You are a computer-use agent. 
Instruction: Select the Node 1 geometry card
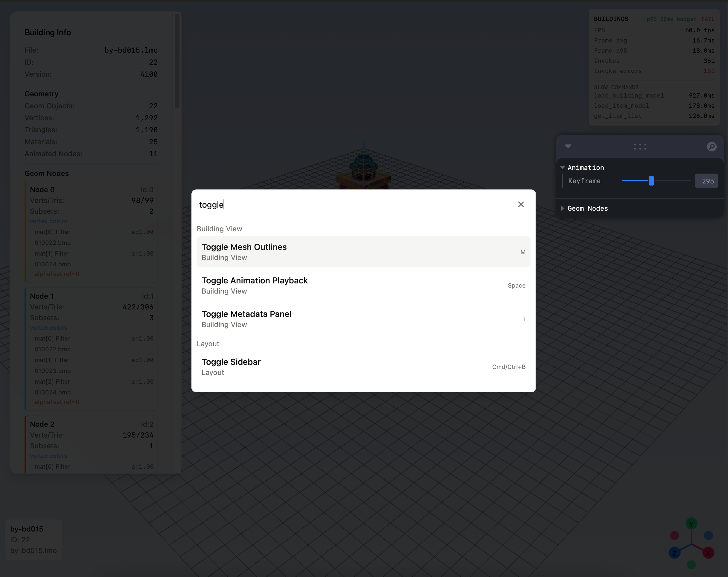pyautogui.click(x=91, y=348)
